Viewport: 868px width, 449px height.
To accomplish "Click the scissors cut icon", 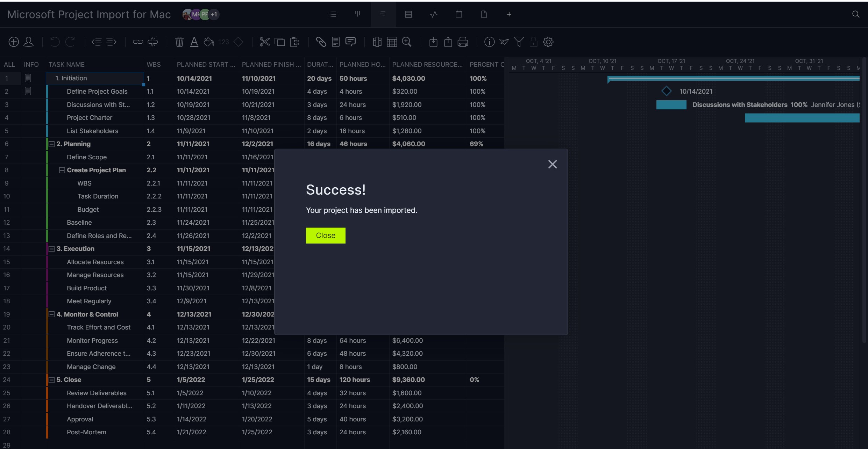I will pos(265,42).
